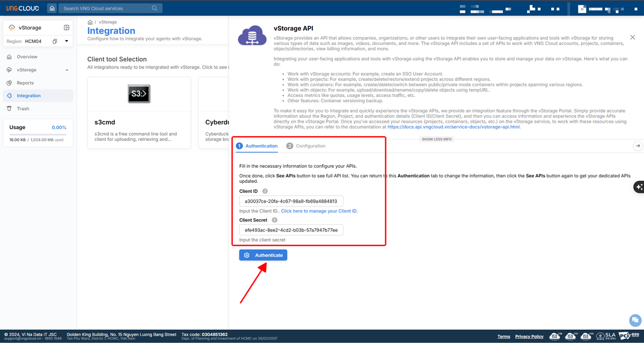
Task: Open Reports from the sidebar
Action: (25, 83)
